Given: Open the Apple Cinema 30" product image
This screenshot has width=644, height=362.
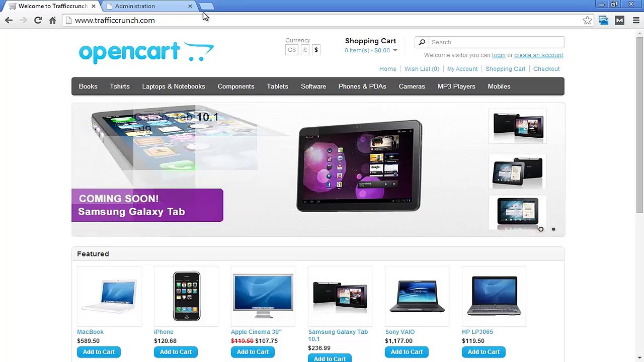Looking at the screenshot, I should coord(263,296).
